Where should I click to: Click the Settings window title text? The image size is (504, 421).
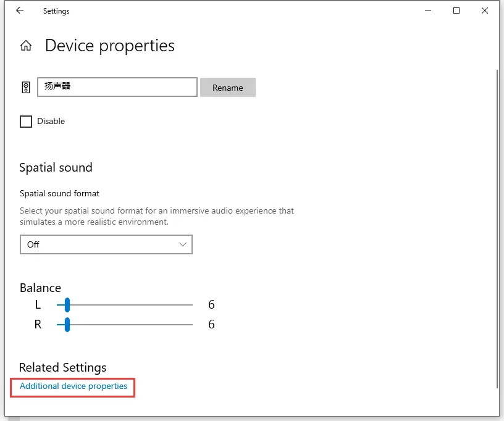pyautogui.click(x=56, y=11)
